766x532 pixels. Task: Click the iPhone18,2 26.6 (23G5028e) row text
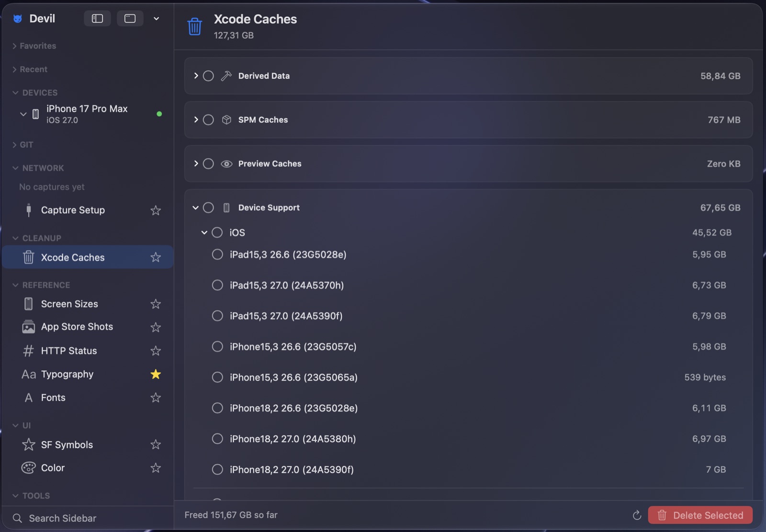point(293,408)
